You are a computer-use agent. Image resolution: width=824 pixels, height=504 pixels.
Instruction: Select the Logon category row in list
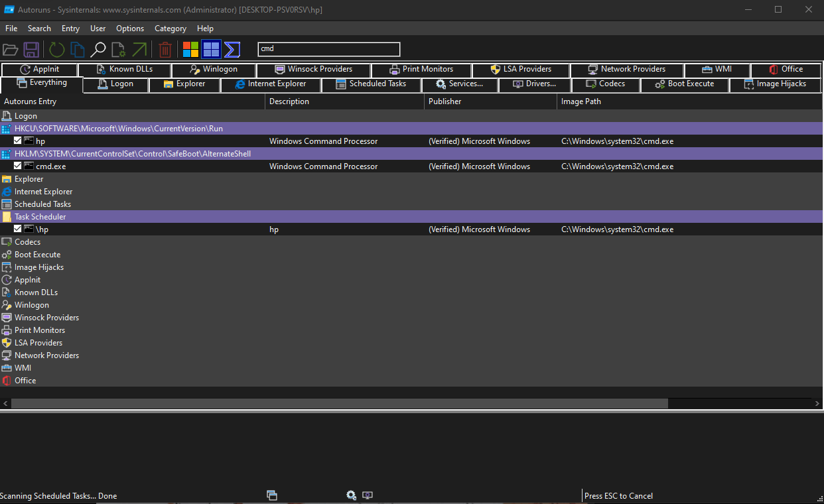(411, 115)
